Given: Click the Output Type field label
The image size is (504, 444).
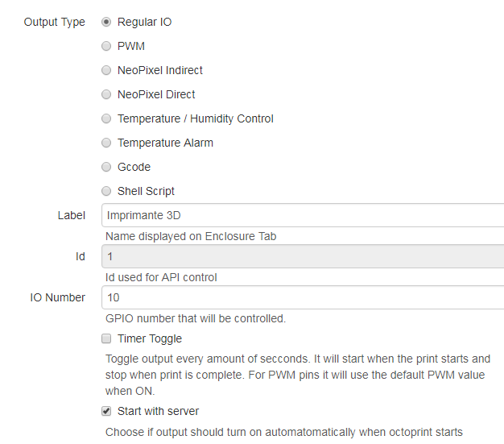Looking at the screenshot, I should (54, 22).
